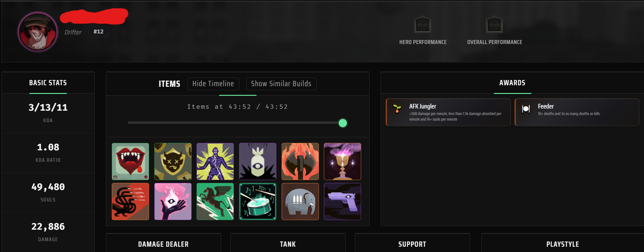Click the purple electrified figure item icon
644x252 pixels.
215,161
